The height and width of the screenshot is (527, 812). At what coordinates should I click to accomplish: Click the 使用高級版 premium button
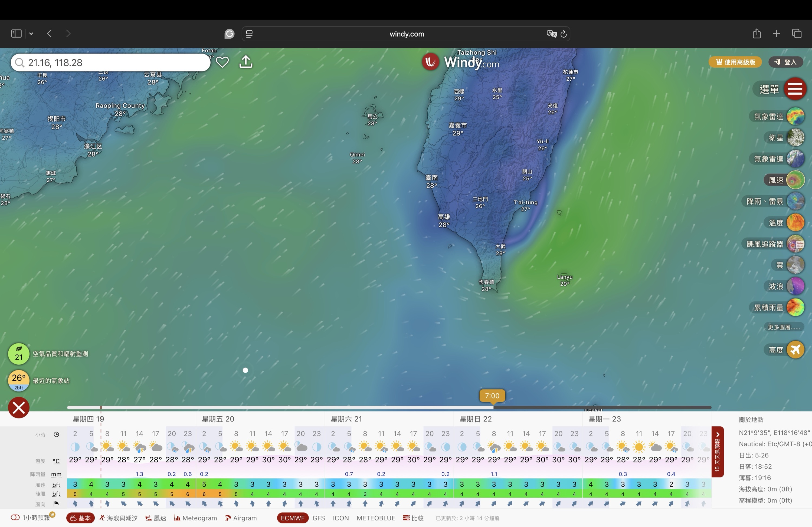pos(735,62)
